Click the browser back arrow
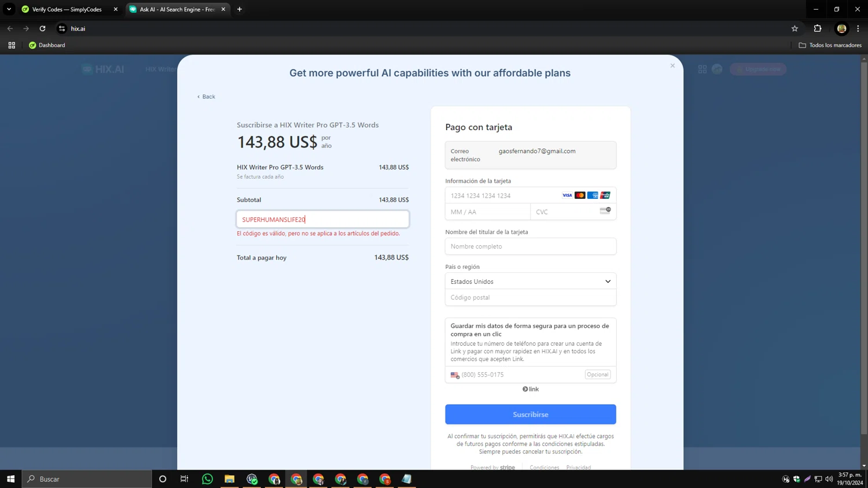The image size is (868, 488). [10, 28]
